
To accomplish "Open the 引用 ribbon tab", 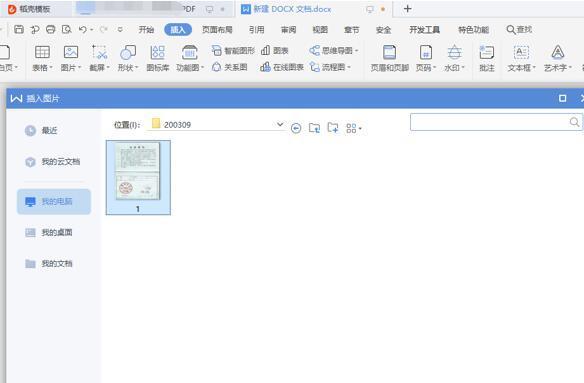I will [257, 30].
